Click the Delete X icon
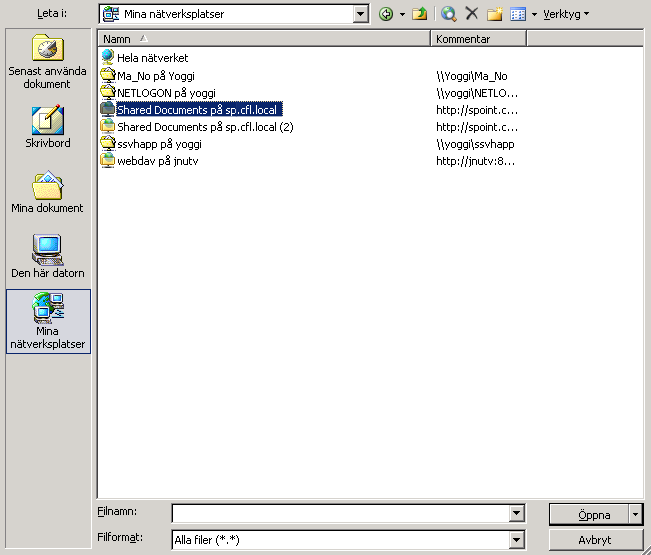651x555 pixels. click(472, 14)
